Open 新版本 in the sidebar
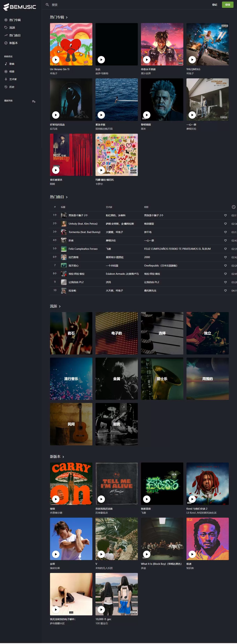Screen dimensions: 237x644 tap(13, 43)
